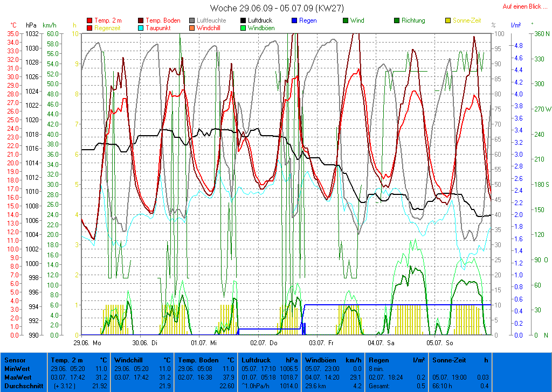Click the light green Windböen swatch
Viewport: 552px width, 392px height.
tap(244, 28)
